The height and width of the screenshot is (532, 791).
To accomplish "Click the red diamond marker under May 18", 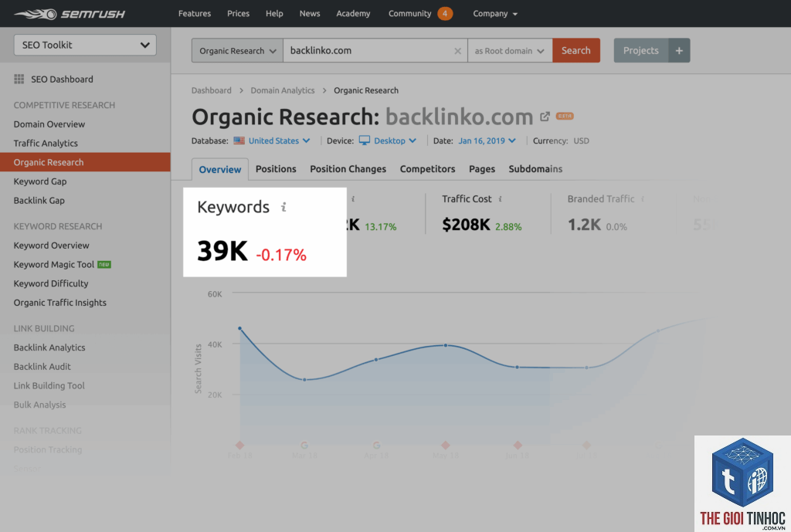I will pyautogui.click(x=446, y=445).
